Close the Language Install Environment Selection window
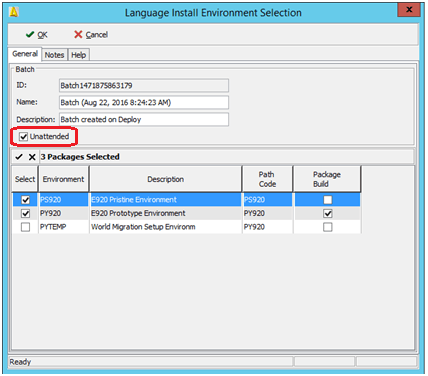The image size is (428, 376). coord(409,10)
